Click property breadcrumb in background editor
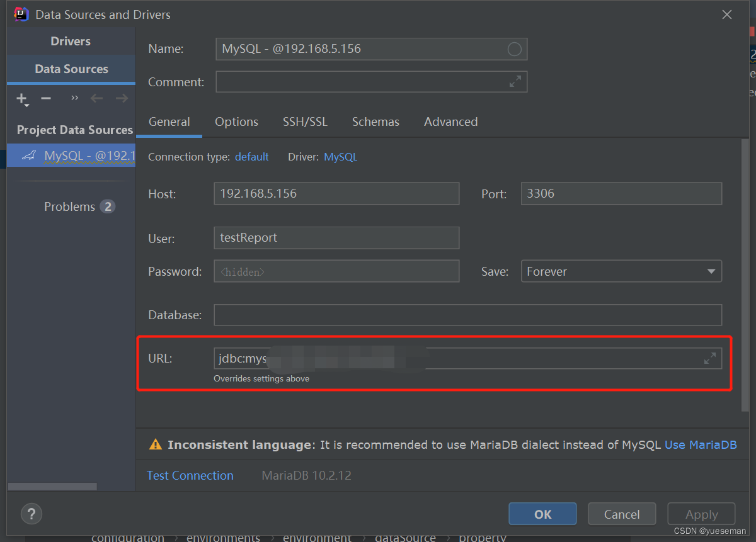The image size is (756, 542). [x=483, y=538]
